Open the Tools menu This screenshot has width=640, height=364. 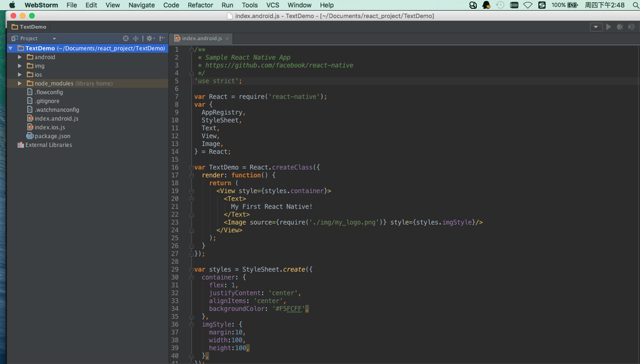click(x=249, y=5)
